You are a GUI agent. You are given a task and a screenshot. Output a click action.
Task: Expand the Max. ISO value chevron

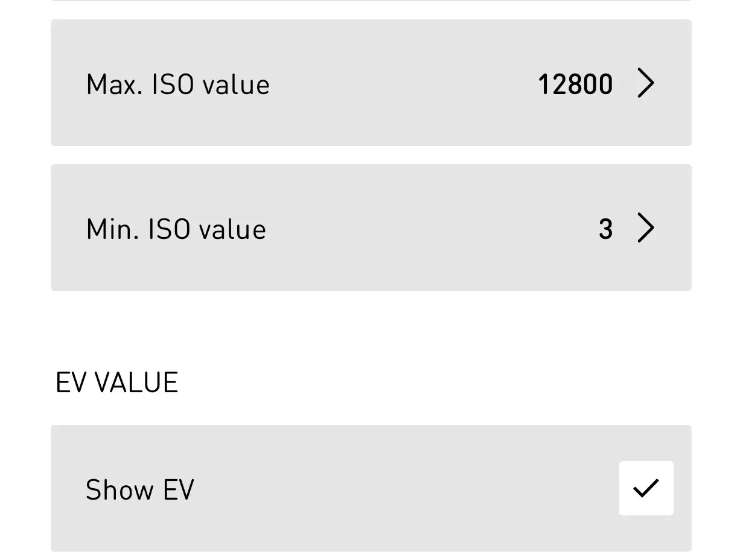[x=645, y=83]
